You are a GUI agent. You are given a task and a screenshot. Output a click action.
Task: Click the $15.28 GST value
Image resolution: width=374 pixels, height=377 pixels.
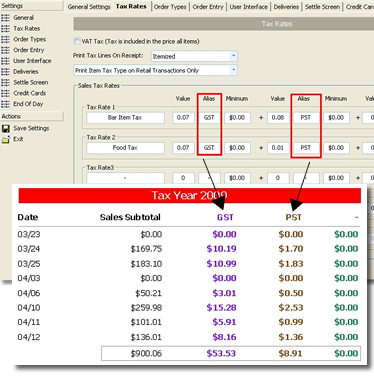pos(221,308)
